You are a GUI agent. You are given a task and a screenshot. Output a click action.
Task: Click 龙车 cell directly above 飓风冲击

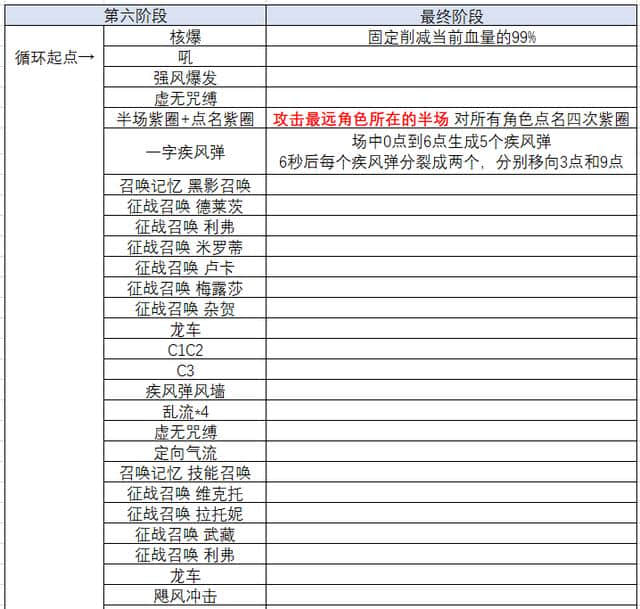185,575
